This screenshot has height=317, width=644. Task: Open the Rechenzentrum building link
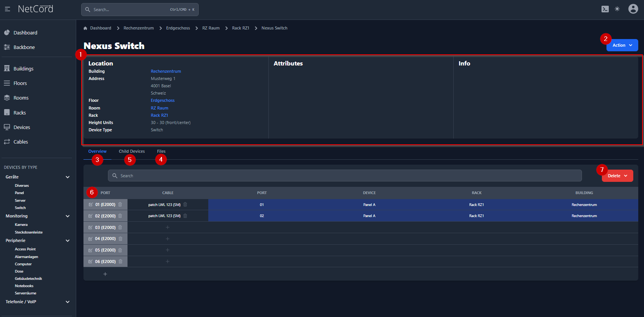[166, 71]
